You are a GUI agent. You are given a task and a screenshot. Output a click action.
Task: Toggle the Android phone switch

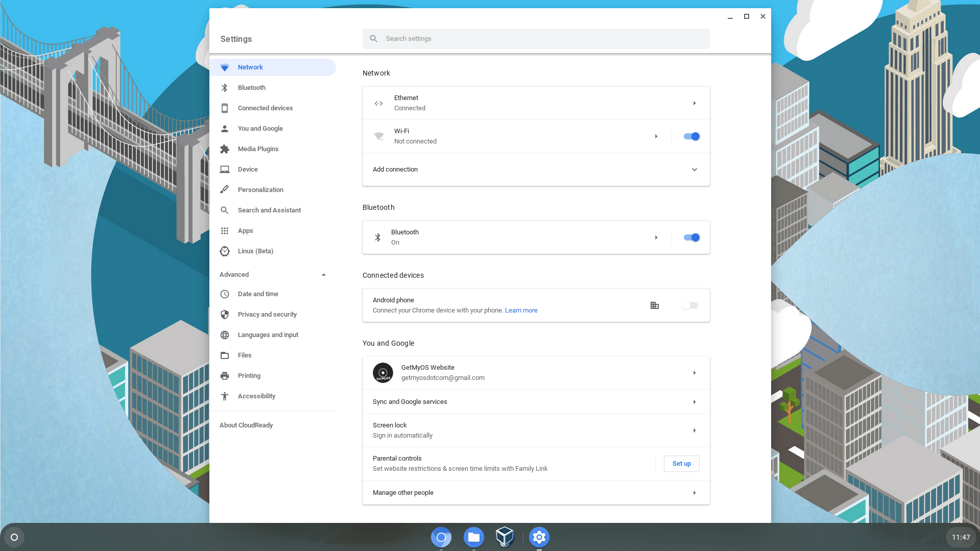(690, 305)
